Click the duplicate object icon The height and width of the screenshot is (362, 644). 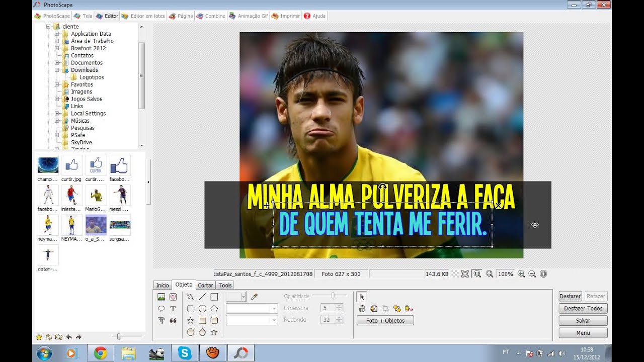pos(373,309)
